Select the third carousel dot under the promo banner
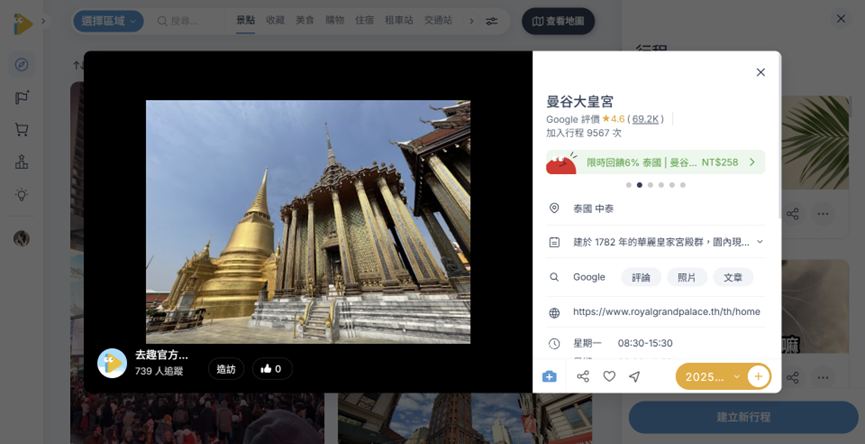 pyautogui.click(x=650, y=185)
